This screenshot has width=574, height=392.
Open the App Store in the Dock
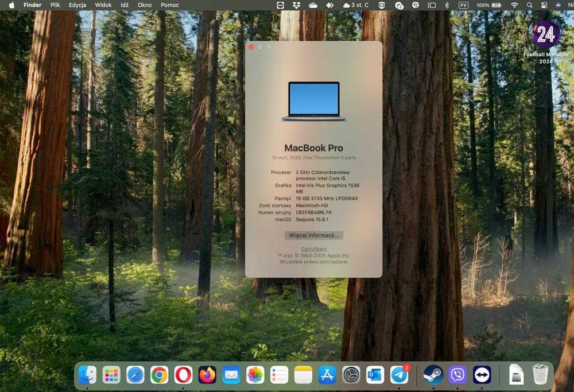point(327,375)
